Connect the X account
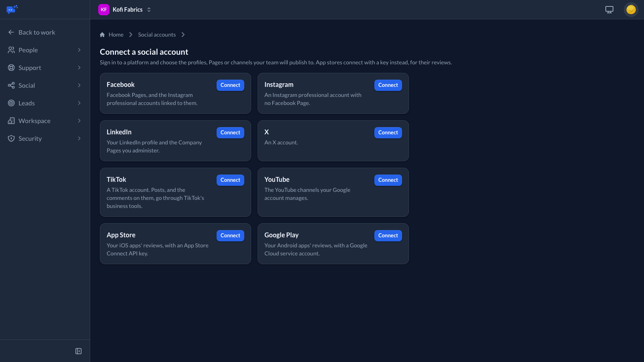Viewport: 644px width, 362px height. click(x=388, y=133)
